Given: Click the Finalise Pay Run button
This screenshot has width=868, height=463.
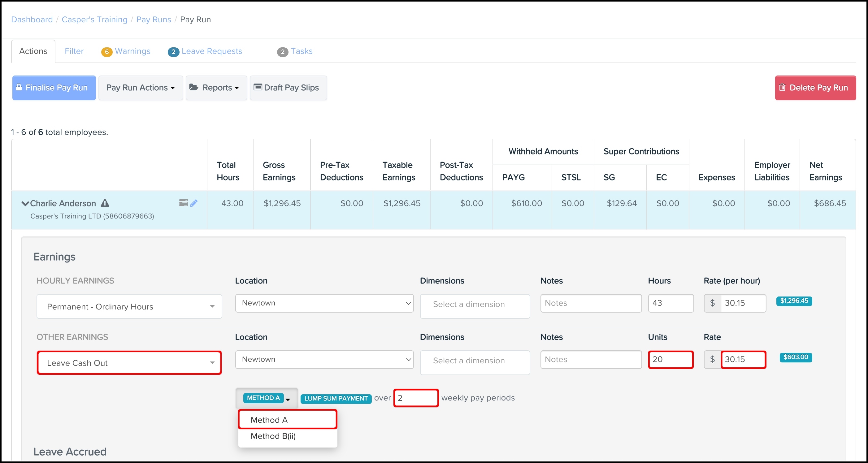Looking at the screenshot, I should click(x=54, y=88).
